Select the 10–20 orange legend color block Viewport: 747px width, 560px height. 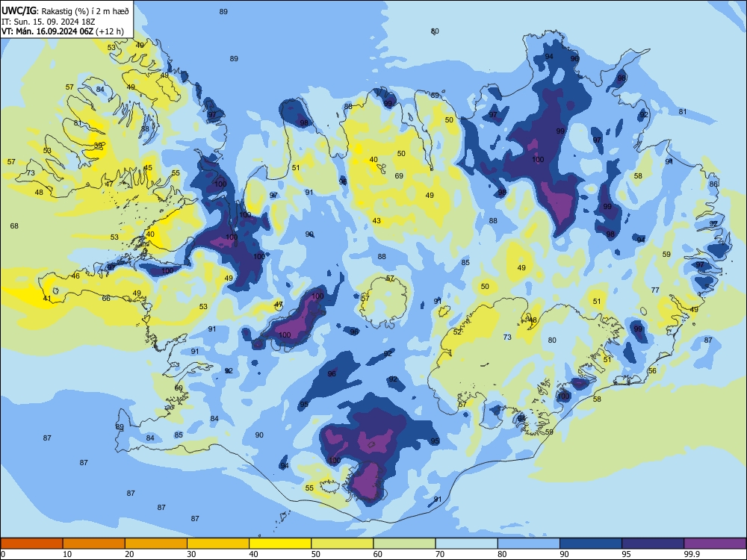pos(94,544)
